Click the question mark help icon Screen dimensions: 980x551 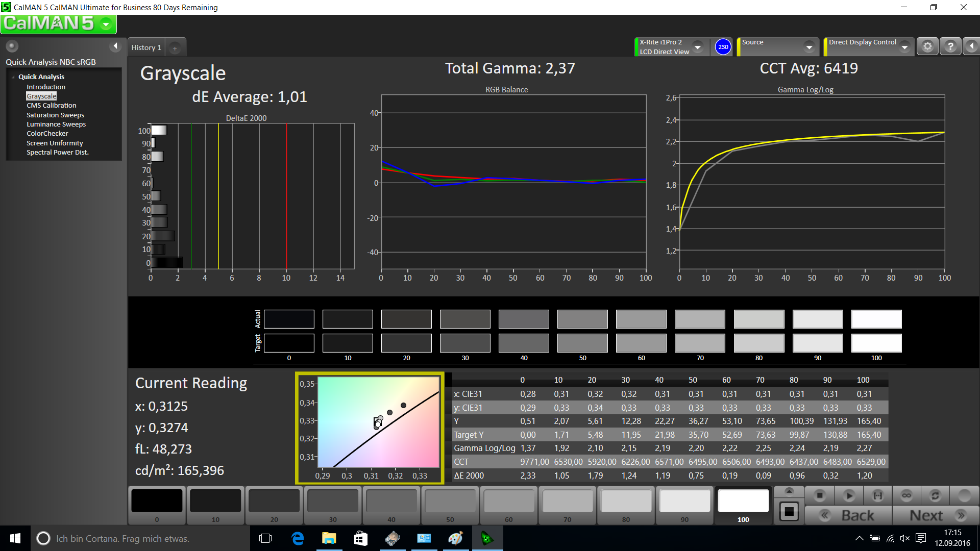pyautogui.click(x=950, y=46)
